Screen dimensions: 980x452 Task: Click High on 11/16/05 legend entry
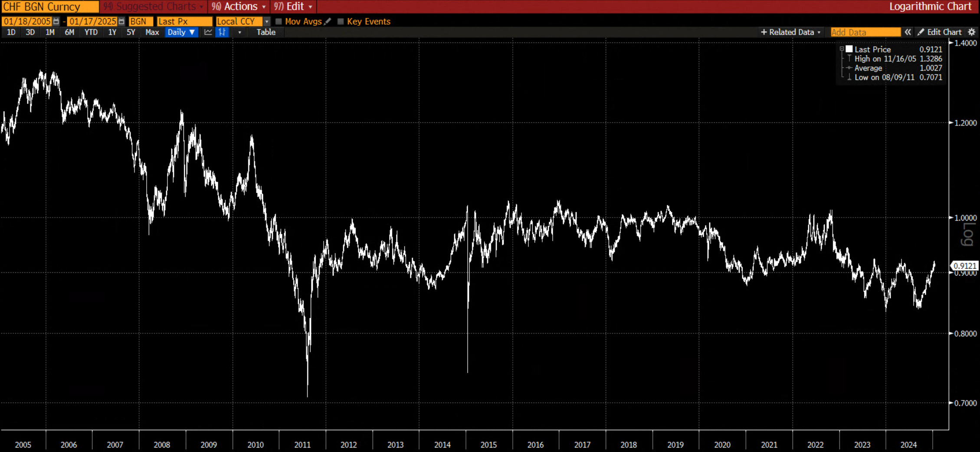pos(885,59)
